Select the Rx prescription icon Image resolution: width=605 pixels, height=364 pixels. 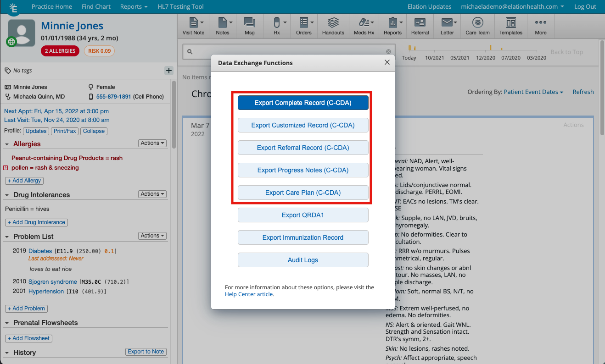[x=277, y=25]
